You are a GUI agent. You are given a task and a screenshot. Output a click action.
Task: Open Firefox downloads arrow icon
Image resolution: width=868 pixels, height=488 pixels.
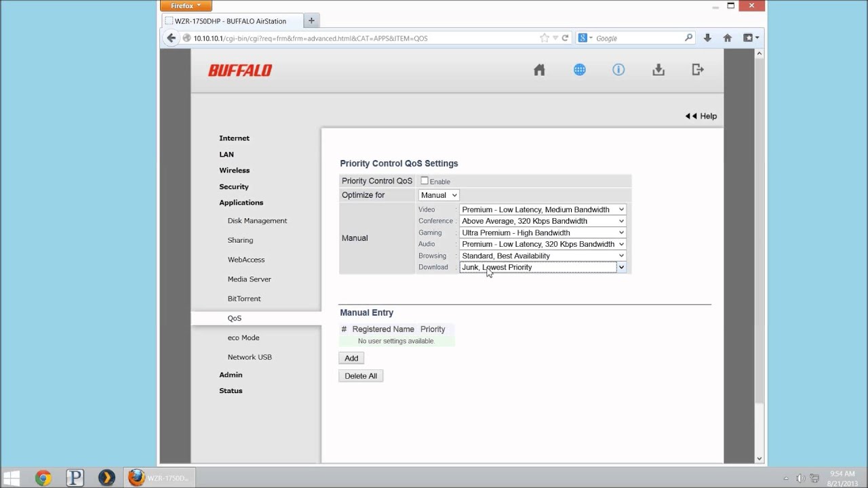click(x=707, y=38)
